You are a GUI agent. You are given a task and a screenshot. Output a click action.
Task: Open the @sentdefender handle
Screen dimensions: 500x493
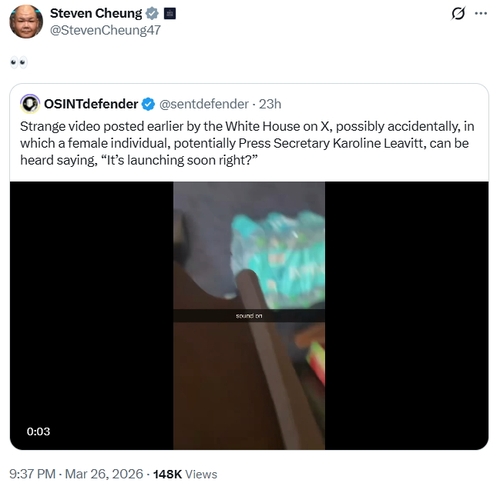[204, 104]
